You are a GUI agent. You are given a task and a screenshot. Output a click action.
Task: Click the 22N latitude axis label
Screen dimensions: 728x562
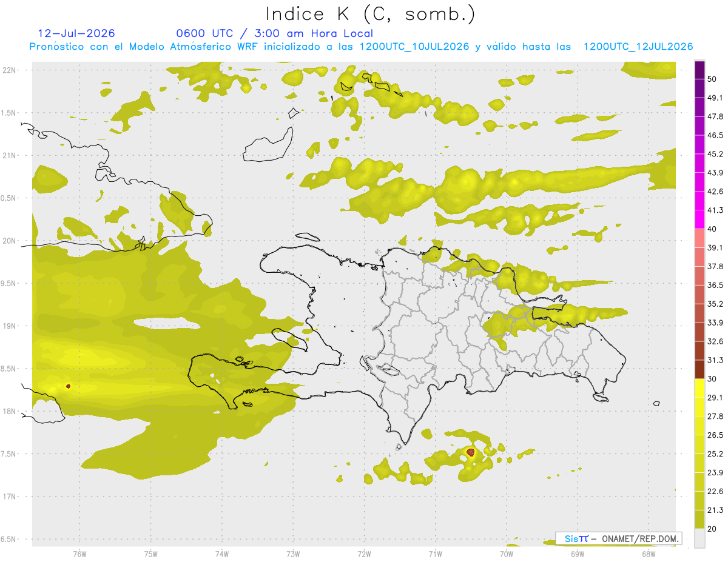(10, 70)
